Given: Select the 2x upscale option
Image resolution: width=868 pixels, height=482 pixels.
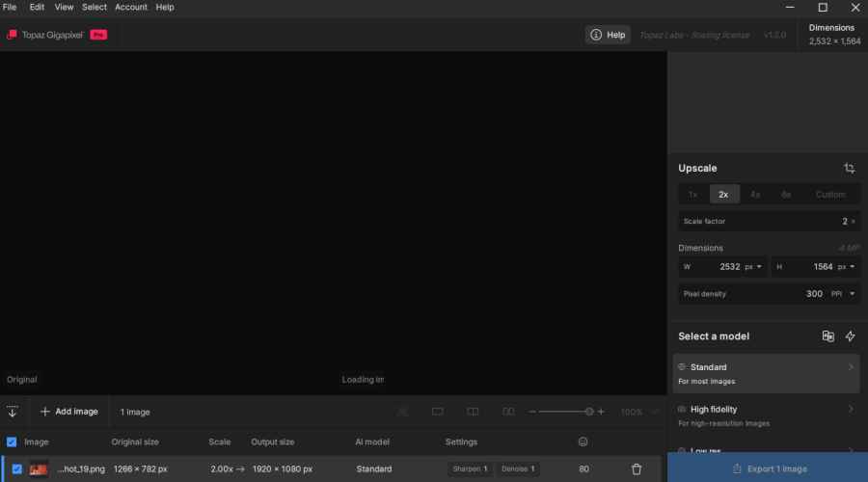Looking at the screenshot, I should (723, 194).
